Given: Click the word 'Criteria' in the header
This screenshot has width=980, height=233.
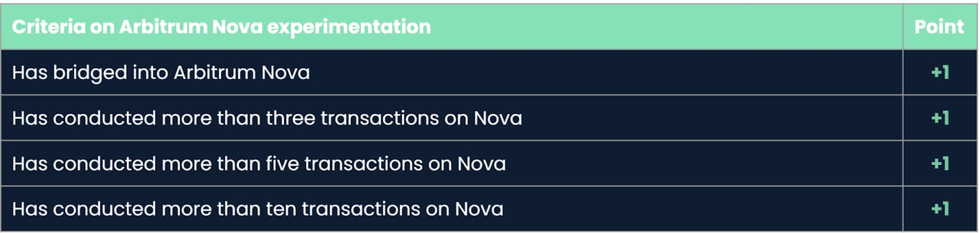Looking at the screenshot, I should pyautogui.click(x=49, y=27).
